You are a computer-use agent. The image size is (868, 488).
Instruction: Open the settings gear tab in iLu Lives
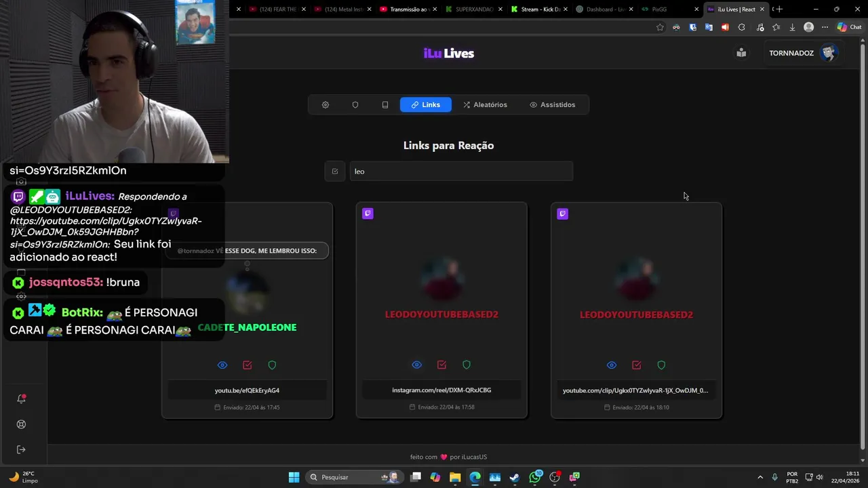325,105
